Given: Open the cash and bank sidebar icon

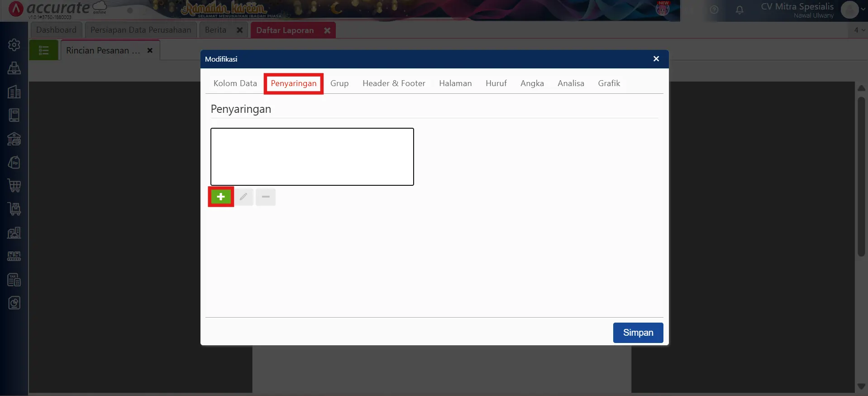Looking at the screenshot, I should pyautogui.click(x=14, y=139).
